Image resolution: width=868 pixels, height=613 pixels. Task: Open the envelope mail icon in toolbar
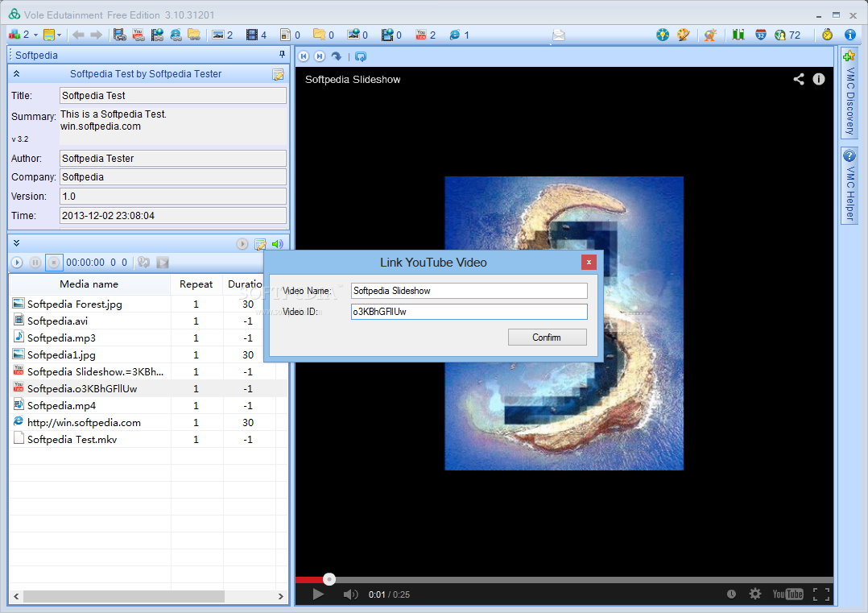[559, 35]
